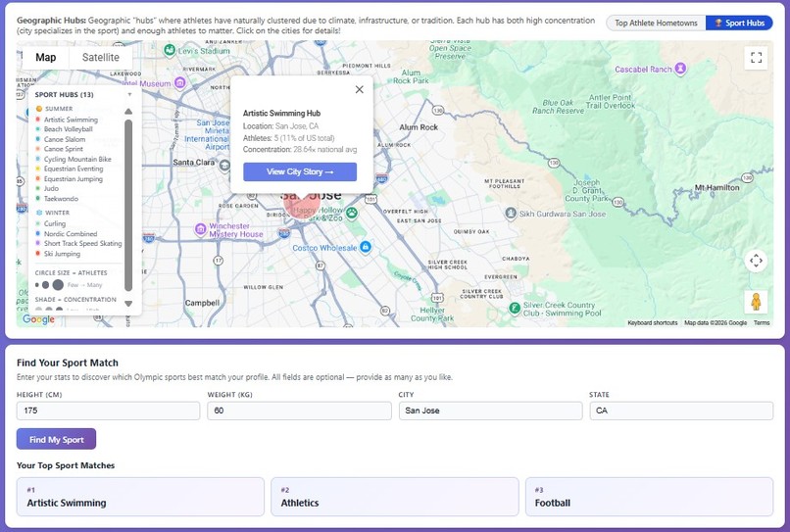Select the Street View pegman icon
Image resolution: width=790 pixels, height=532 pixels.
click(x=756, y=301)
